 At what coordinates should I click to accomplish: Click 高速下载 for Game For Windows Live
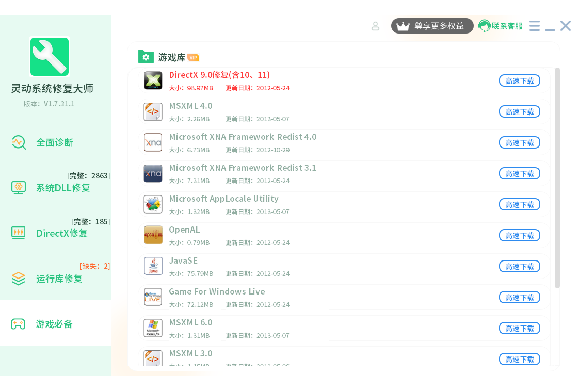pyautogui.click(x=519, y=297)
